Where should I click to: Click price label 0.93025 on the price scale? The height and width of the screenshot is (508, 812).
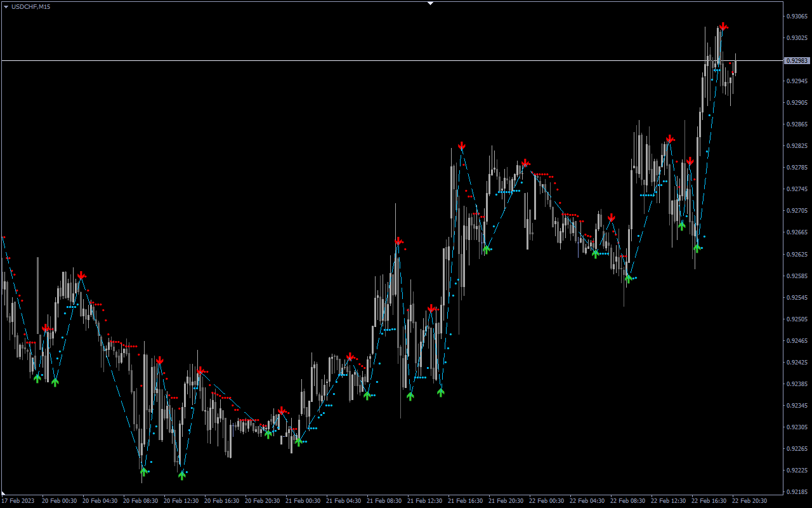coord(797,38)
